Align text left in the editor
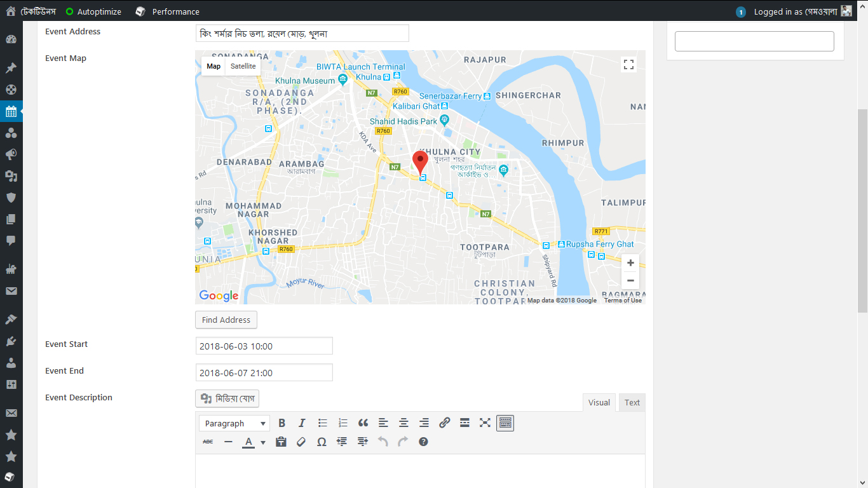The image size is (868, 488). (x=383, y=423)
